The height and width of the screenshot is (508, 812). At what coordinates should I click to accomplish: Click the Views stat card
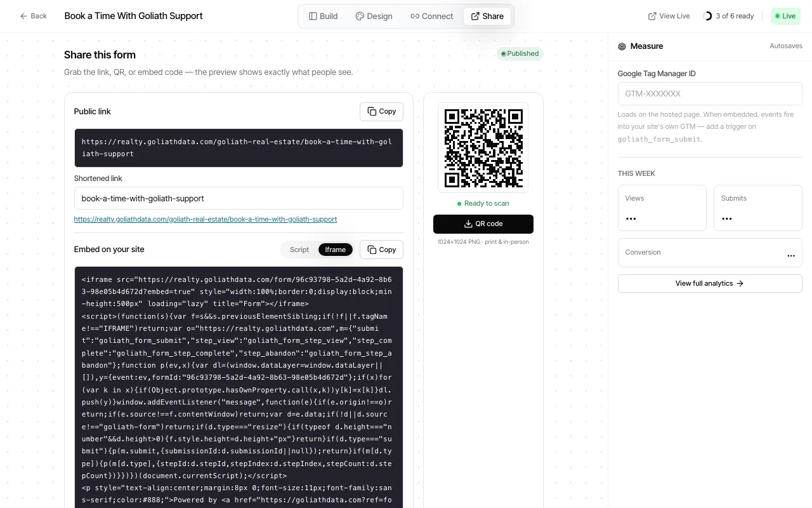(x=662, y=208)
